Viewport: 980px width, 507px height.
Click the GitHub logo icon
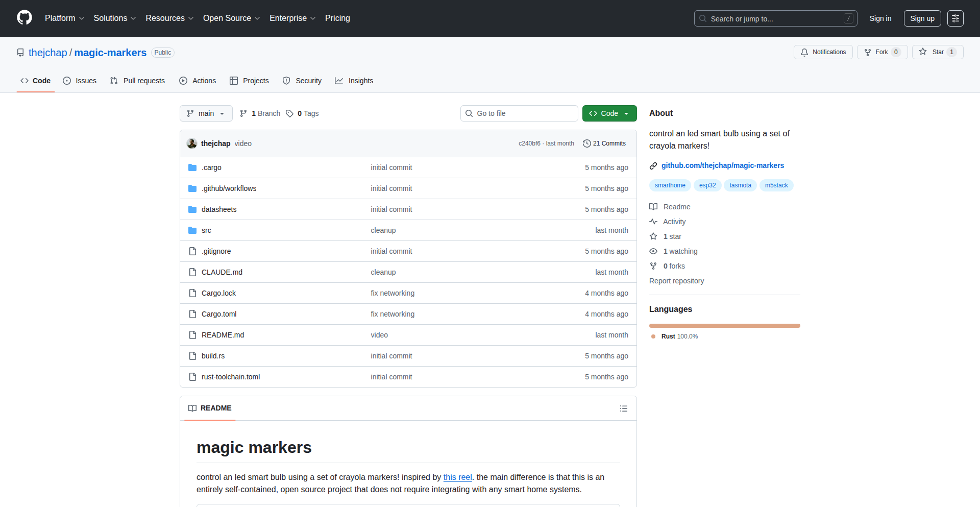pyautogui.click(x=24, y=18)
